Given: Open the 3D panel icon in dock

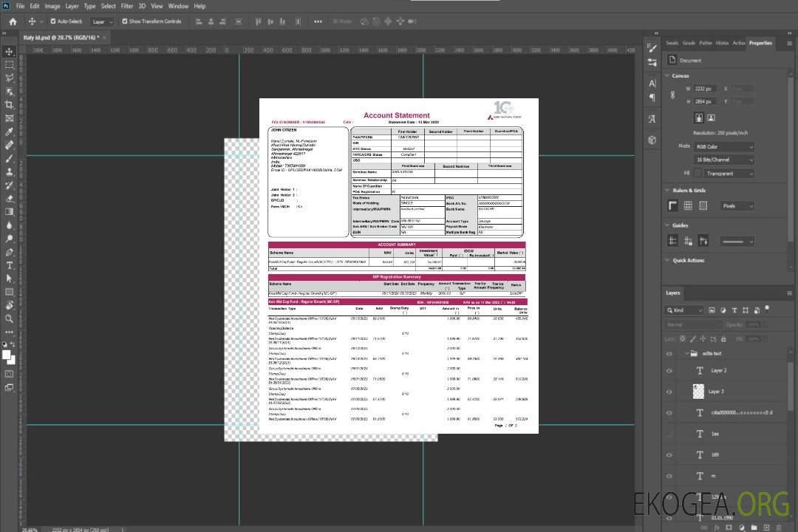Looking at the screenshot, I should (652, 140).
